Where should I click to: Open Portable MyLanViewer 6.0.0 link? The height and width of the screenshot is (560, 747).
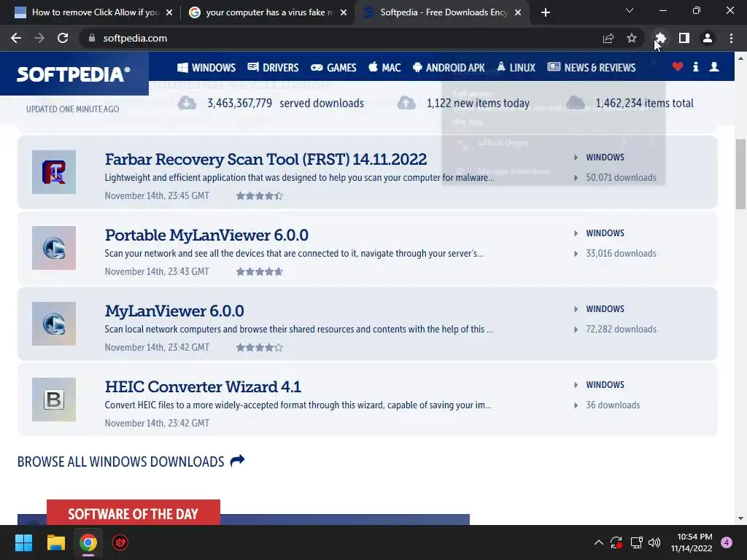(x=206, y=235)
